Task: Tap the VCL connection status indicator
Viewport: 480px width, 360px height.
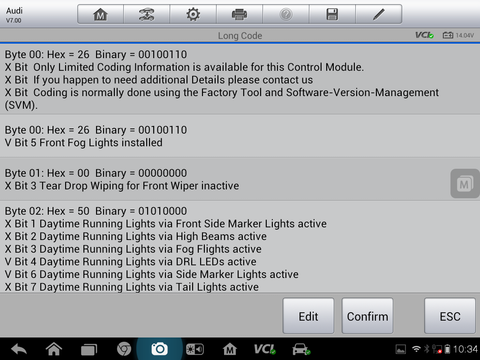Action: (424, 35)
